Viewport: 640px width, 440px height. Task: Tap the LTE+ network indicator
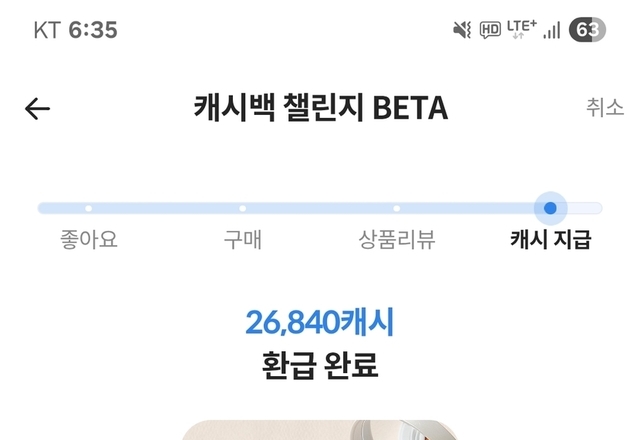(521, 28)
